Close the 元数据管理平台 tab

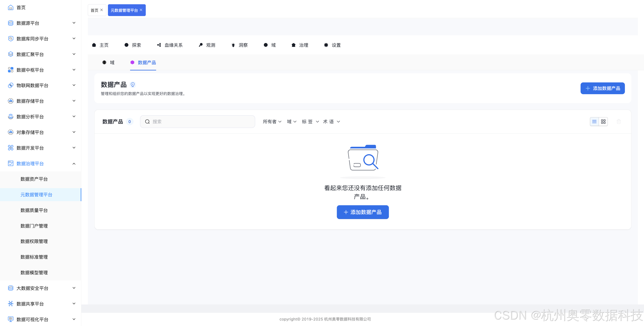point(141,10)
